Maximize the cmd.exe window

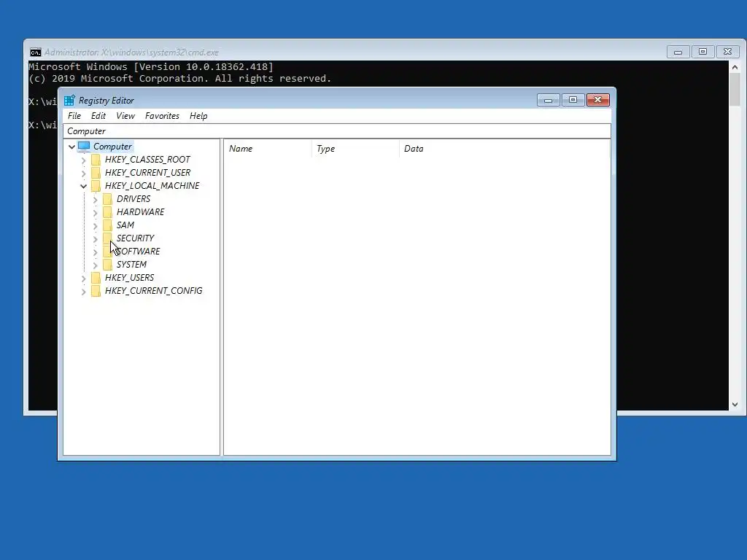[x=703, y=52]
